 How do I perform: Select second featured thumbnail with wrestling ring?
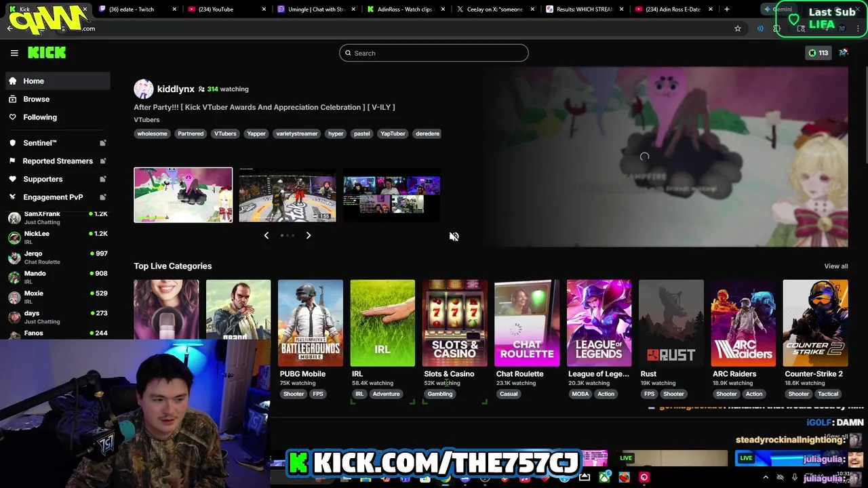pos(287,195)
